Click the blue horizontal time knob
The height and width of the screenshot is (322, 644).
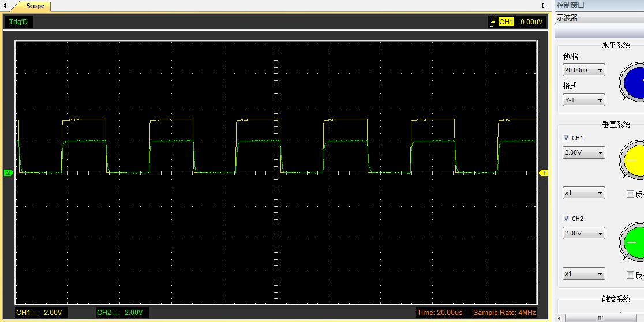tap(632, 83)
